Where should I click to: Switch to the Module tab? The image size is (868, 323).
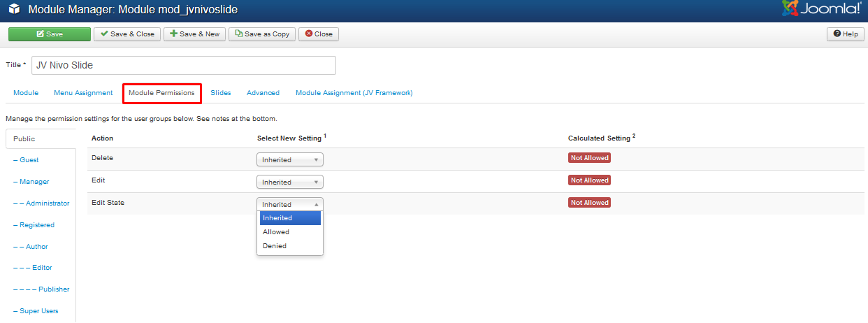coord(26,93)
